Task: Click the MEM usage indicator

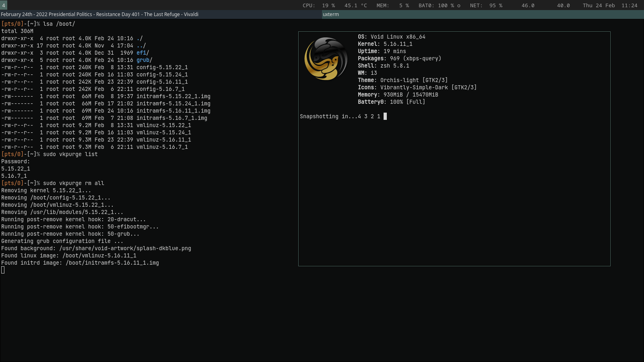Action: (392, 6)
